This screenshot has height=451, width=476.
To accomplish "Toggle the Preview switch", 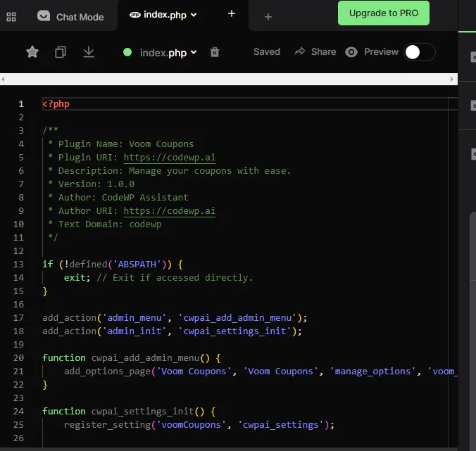I will (420, 52).
